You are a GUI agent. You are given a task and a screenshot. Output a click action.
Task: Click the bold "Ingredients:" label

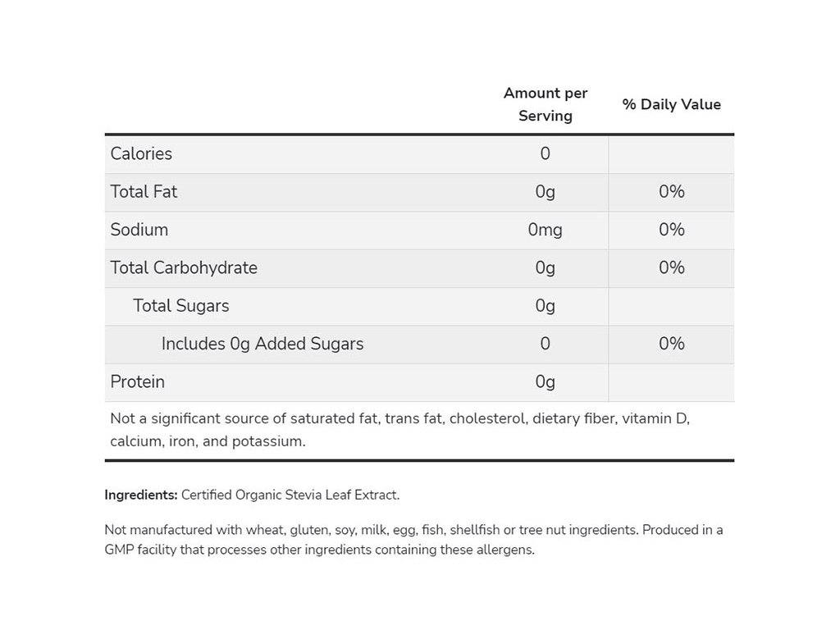(x=141, y=495)
